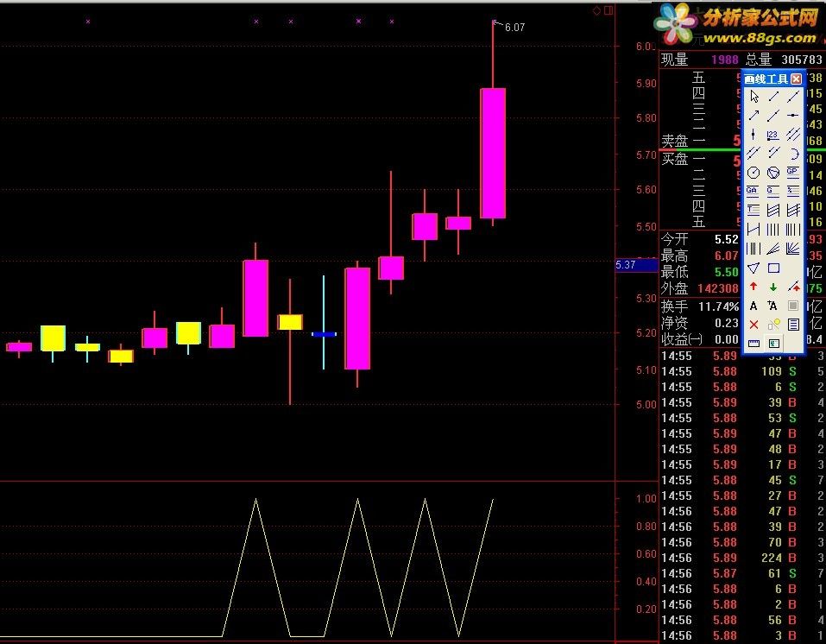Select the triangle drawing tool
826x644 pixels.
pos(753,268)
